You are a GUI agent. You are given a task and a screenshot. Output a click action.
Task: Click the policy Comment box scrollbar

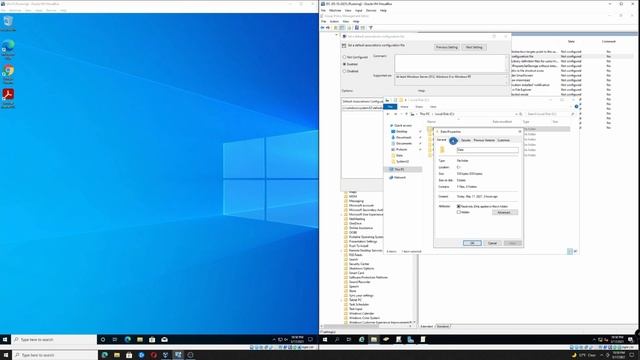(x=507, y=63)
